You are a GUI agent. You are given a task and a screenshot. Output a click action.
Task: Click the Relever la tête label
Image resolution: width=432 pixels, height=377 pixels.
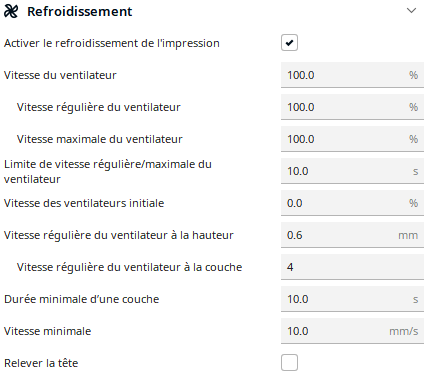coord(41,363)
